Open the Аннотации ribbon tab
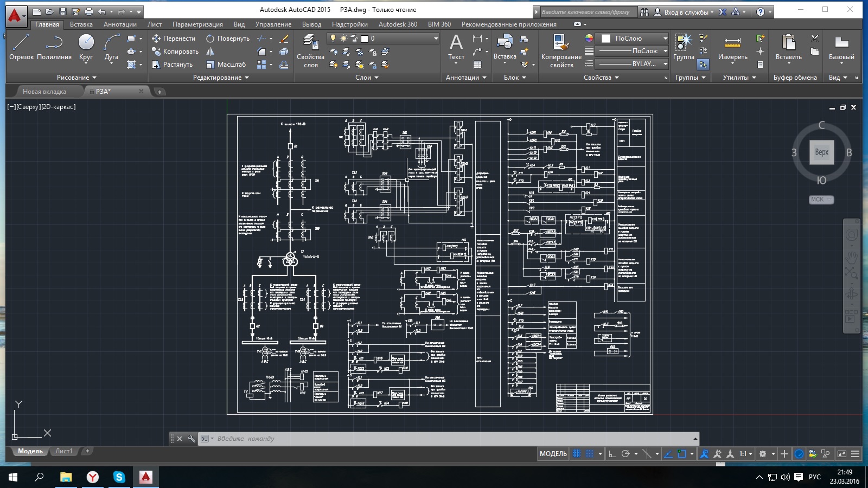This screenshot has height=488, width=868. [120, 24]
